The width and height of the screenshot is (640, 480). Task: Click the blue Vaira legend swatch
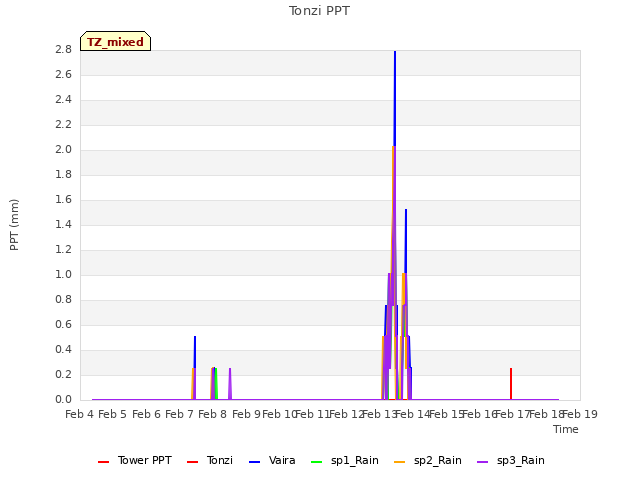(x=254, y=462)
